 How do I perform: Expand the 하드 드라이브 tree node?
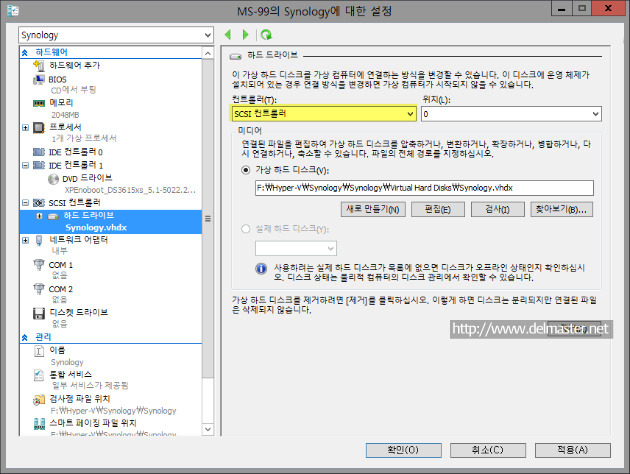point(39,216)
